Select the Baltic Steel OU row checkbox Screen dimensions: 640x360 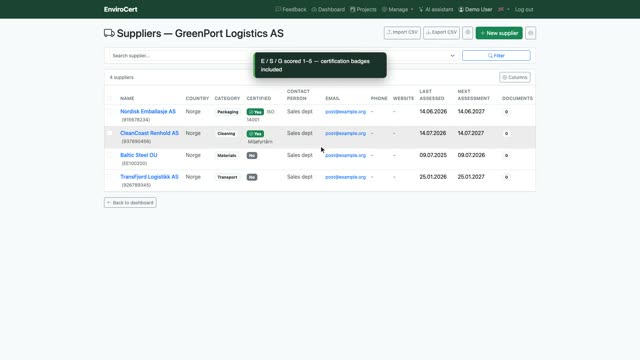pos(109,155)
